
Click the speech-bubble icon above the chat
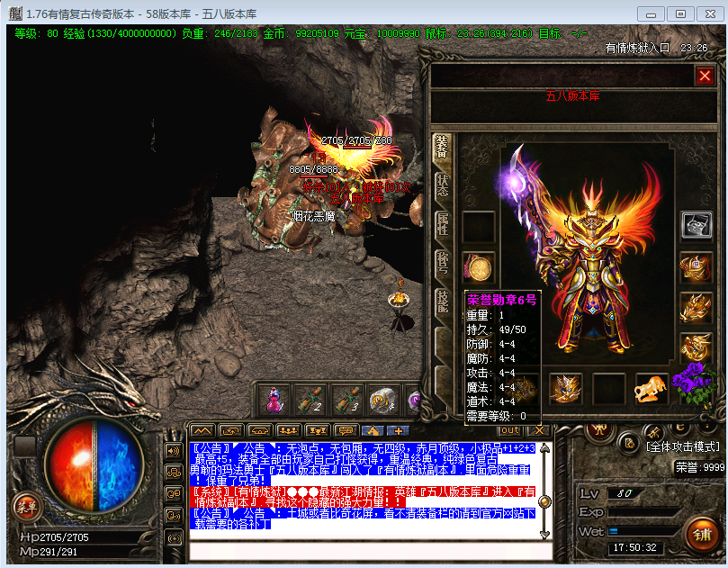(x=346, y=431)
